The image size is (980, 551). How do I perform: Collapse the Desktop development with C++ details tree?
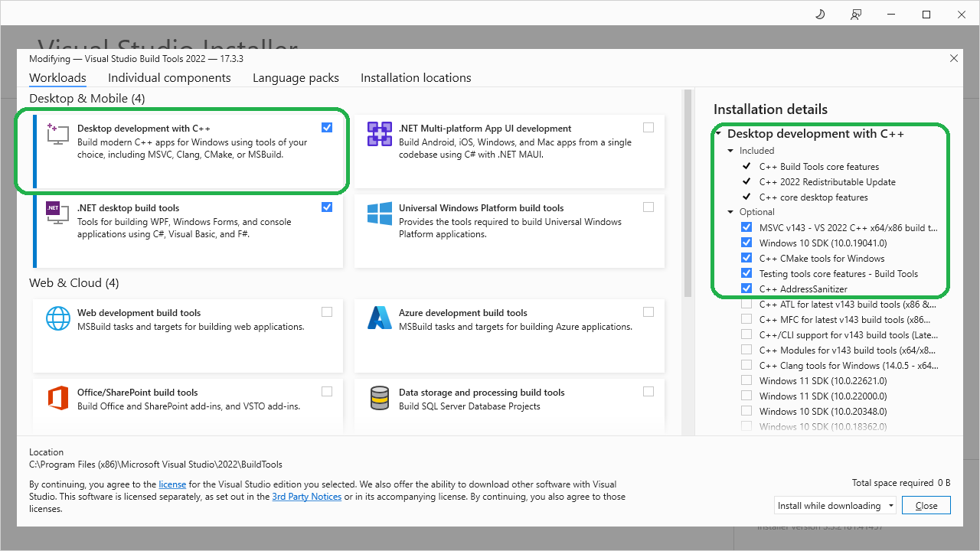click(x=719, y=134)
